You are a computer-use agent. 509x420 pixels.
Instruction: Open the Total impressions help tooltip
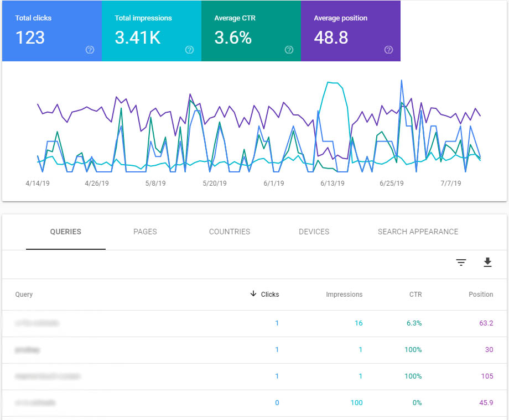tap(189, 50)
